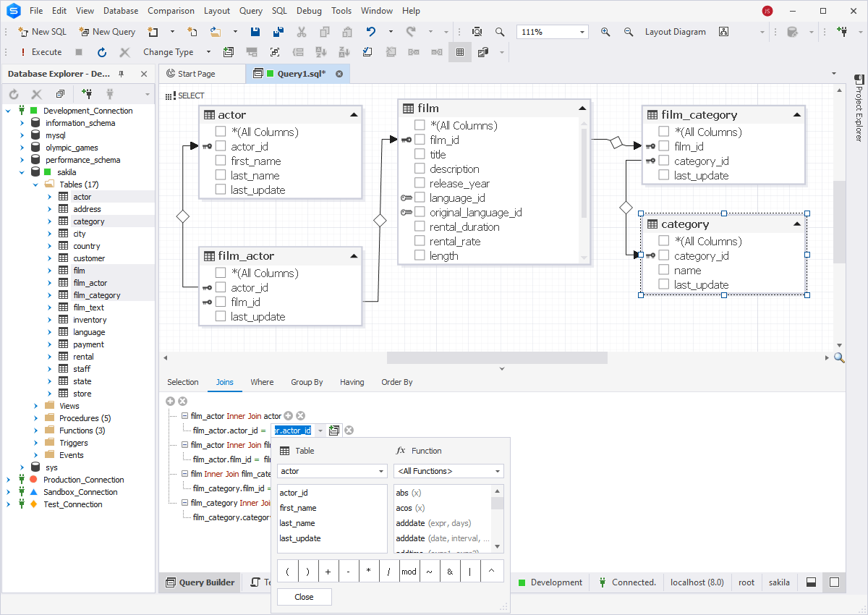Click plus icon after film_actor Inner Join actor
The image size is (868, 615).
click(x=288, y=415)
